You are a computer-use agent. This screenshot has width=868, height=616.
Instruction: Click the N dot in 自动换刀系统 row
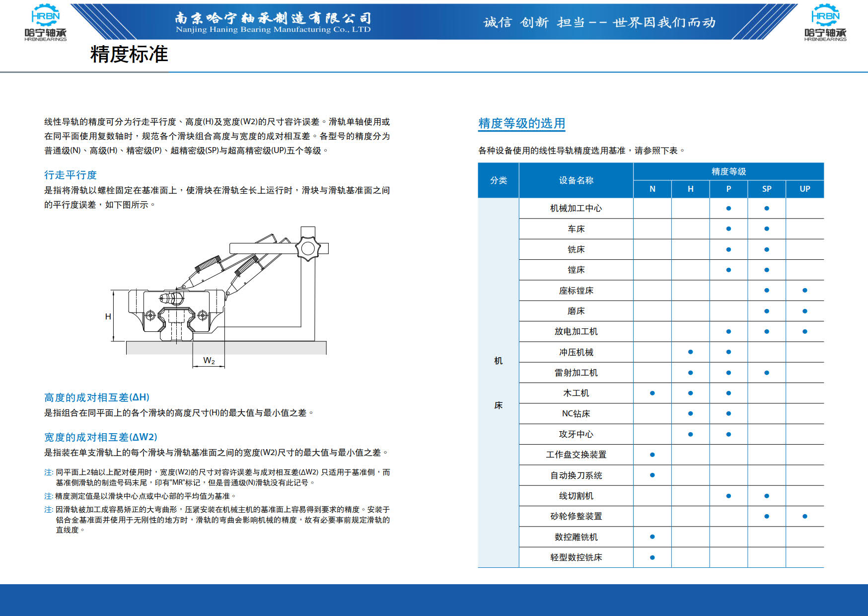point(652,475)
